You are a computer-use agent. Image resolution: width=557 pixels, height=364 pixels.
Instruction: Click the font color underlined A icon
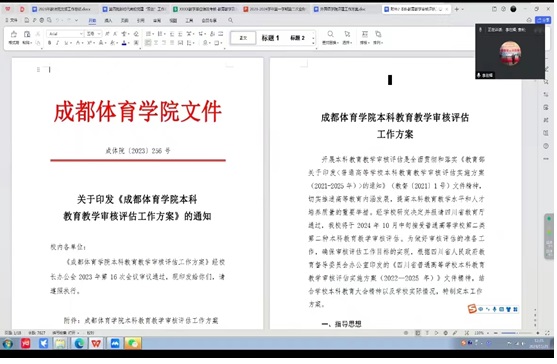[124, 43]
